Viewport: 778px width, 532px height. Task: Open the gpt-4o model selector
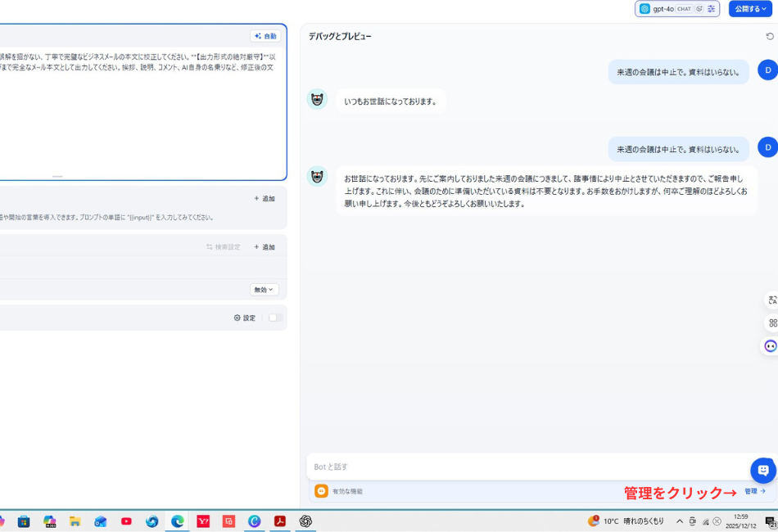pyautogui.click(x=663, y=9)
